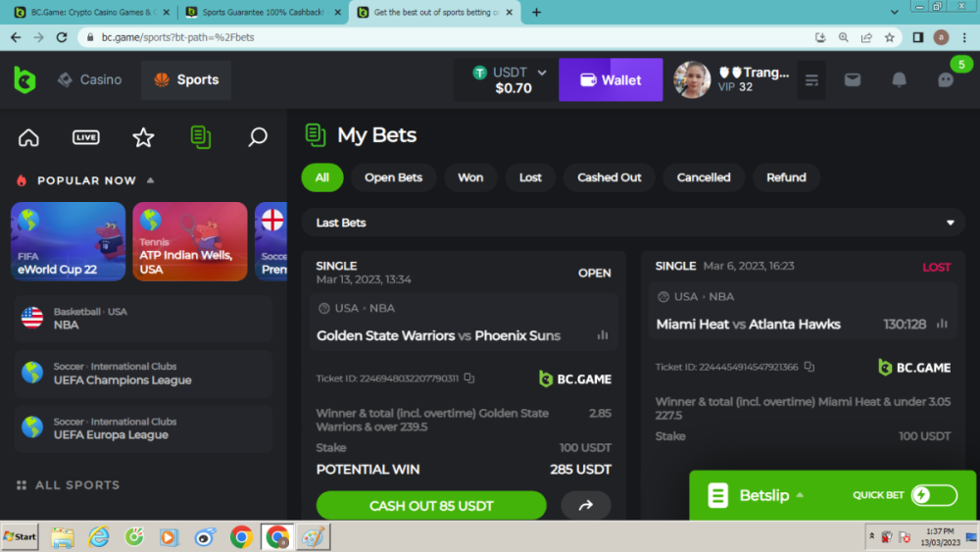
Task: Select the ATP Indian Wells tile
Action: (189, 241)
